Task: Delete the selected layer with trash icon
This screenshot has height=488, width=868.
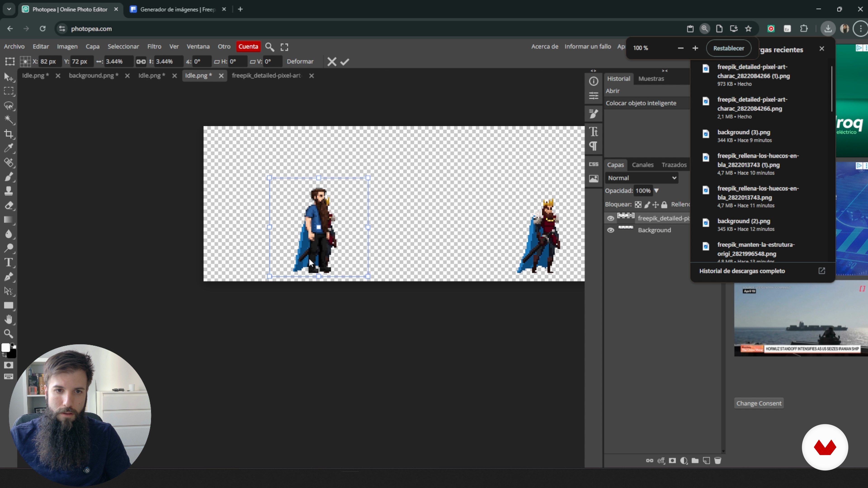Action: coord(718,461)
